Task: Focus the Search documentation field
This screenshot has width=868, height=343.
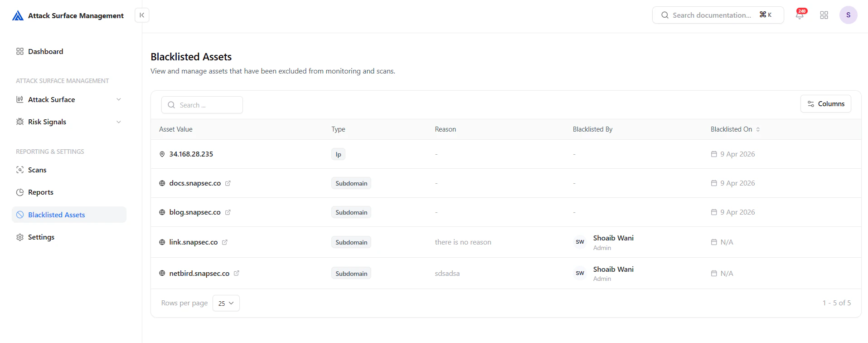Action: pyautogui.click(x=718, y=15)
